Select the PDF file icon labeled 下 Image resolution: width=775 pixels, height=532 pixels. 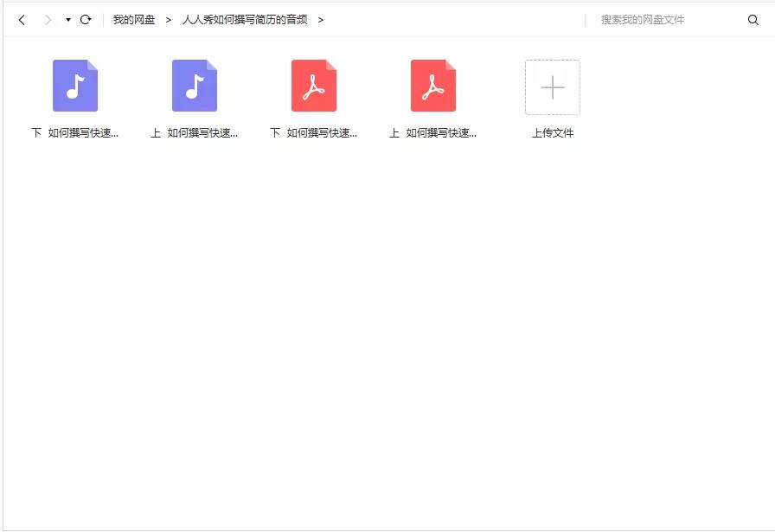[314, 86]
